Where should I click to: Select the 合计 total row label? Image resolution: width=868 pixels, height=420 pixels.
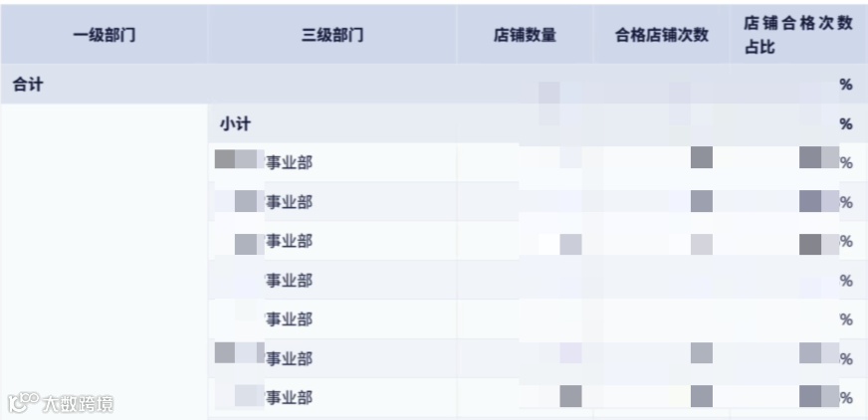click(x=28, y=85)
